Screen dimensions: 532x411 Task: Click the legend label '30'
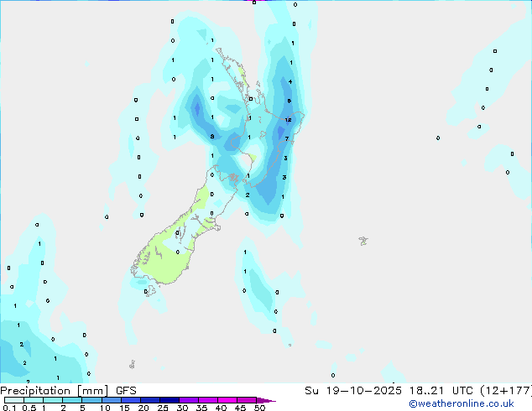pyautogui.click(x=182, y=408)
